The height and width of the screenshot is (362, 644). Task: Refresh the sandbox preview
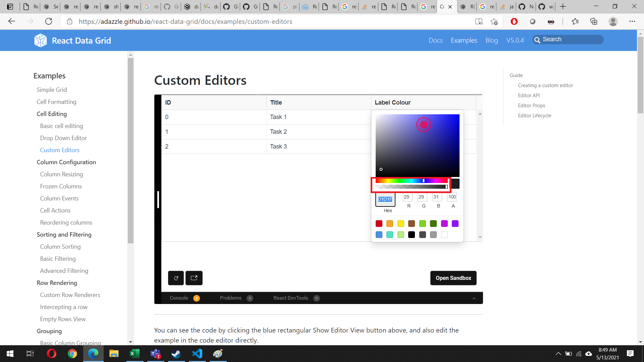[176, 278]
